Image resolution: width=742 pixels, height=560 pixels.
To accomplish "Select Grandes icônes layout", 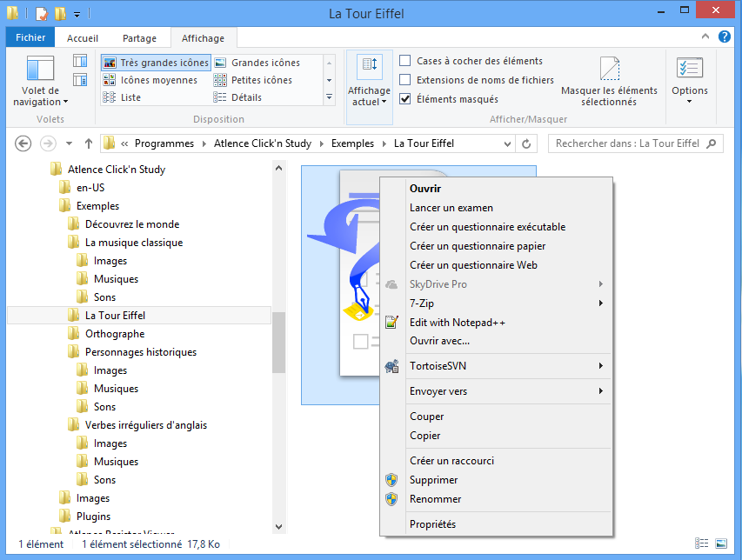I will pos(257,63).
